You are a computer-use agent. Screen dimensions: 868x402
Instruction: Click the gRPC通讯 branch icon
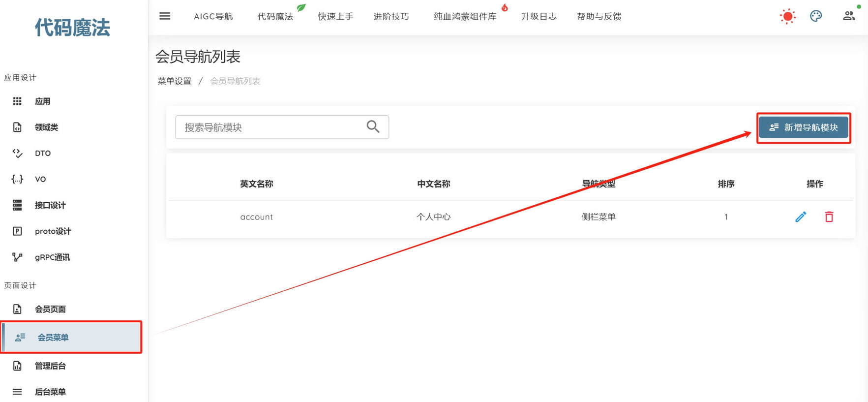(17, 257)
